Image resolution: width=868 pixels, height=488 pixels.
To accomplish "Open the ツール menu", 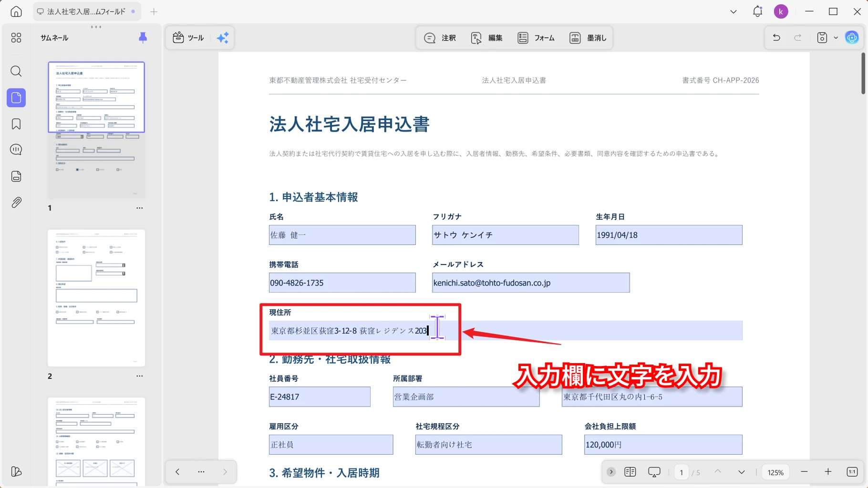I will [188, 38].
